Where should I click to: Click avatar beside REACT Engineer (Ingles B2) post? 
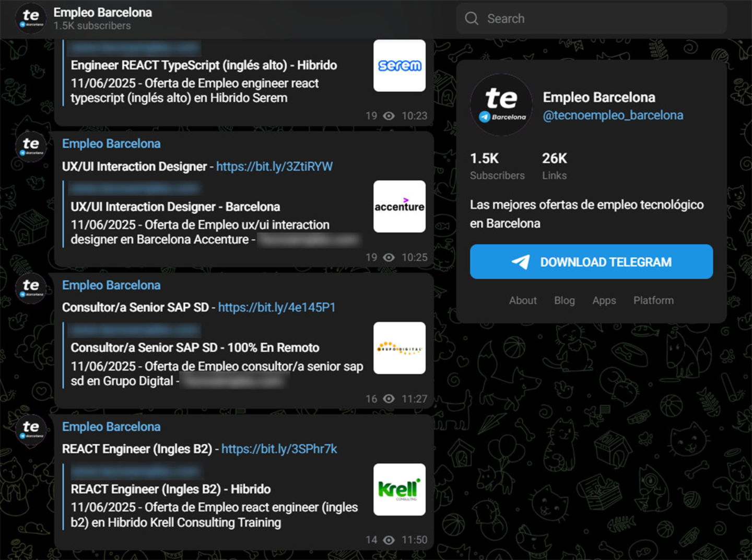click(31, 429)
